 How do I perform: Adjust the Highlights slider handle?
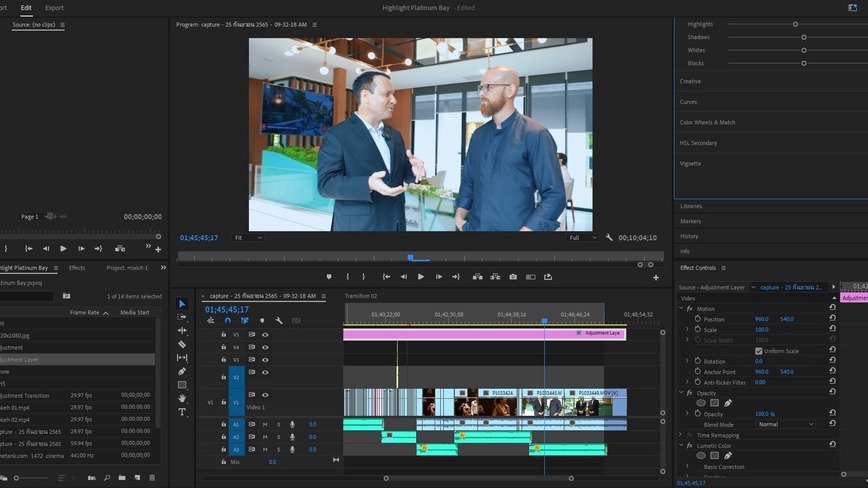tap(795, 24)
